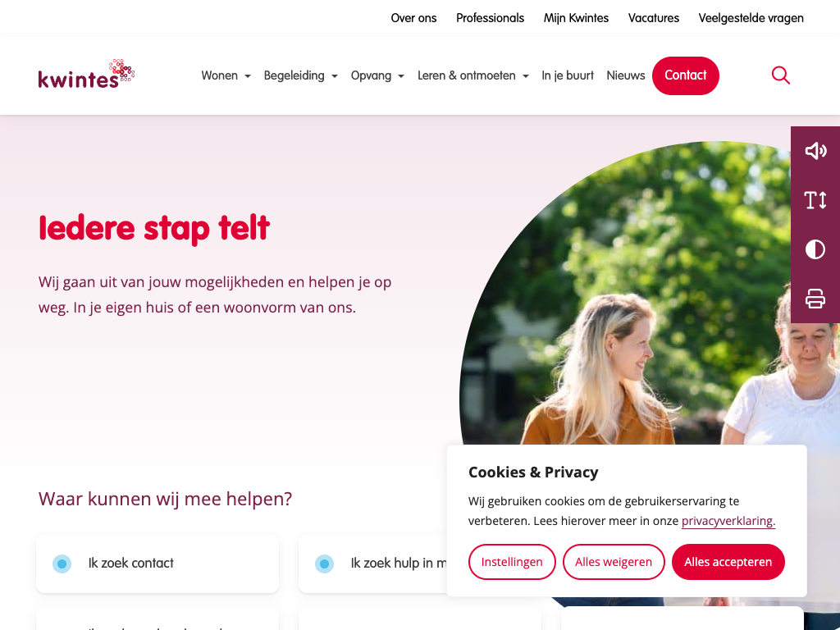Click the print page icon
Screen dimensions: 840x630
click(x=815, y=299)
